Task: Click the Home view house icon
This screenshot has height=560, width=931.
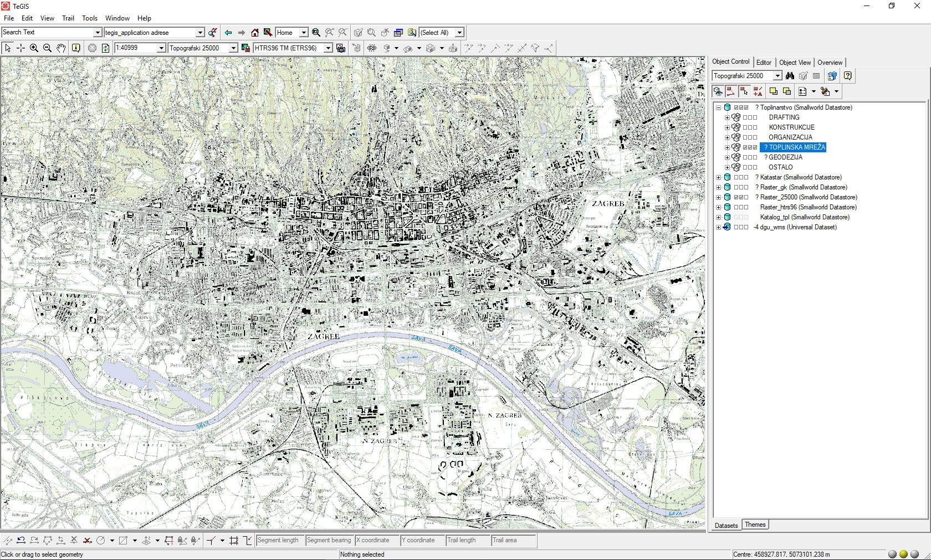Action: point(254,33)
